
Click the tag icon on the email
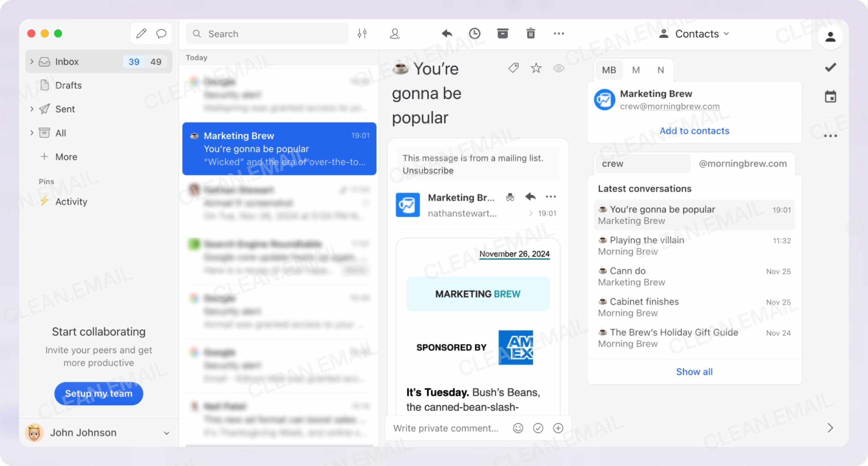pos(513,68)
